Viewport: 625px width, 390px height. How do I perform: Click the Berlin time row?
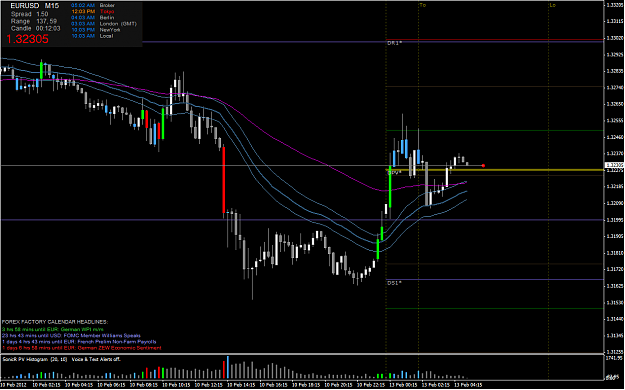(93, 18)
